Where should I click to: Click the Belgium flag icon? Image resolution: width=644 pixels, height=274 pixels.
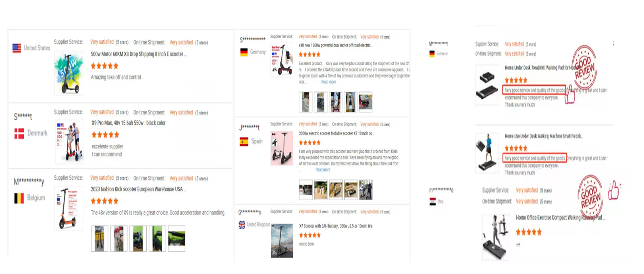(19, 198)
